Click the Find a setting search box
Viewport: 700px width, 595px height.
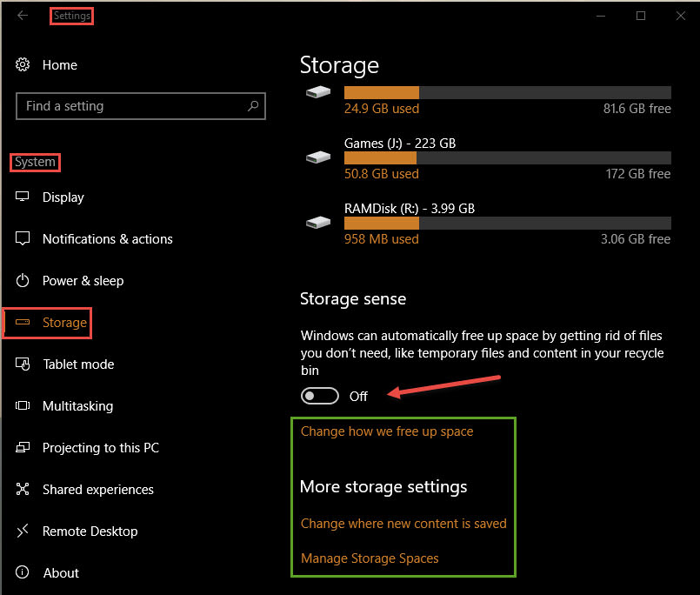(141, 106)
